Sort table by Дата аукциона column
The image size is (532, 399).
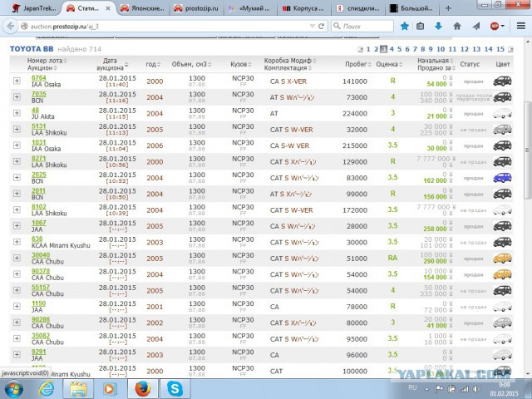pyautogui.click(x=112, y=65)
